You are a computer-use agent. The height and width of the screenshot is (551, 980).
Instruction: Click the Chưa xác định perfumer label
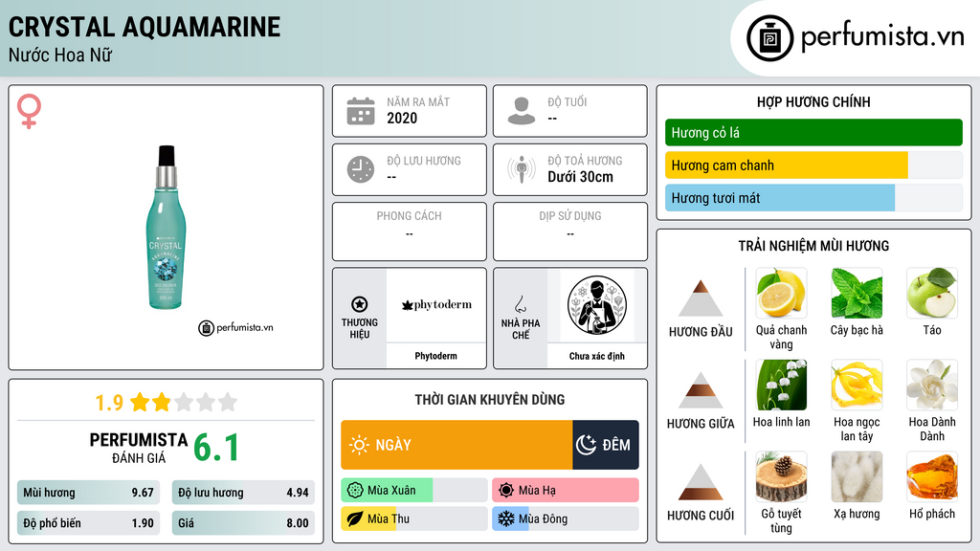[x=597, y=356]
